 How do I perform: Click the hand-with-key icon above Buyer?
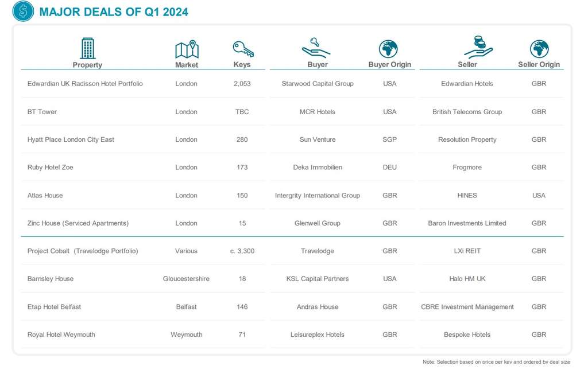pyautogui.click(x=316, y=48)
